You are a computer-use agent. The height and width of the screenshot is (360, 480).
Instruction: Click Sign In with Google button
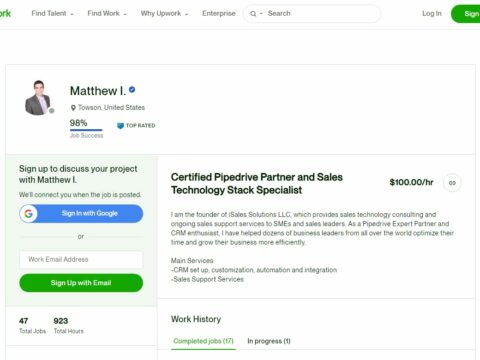click(x=81, y=213)
